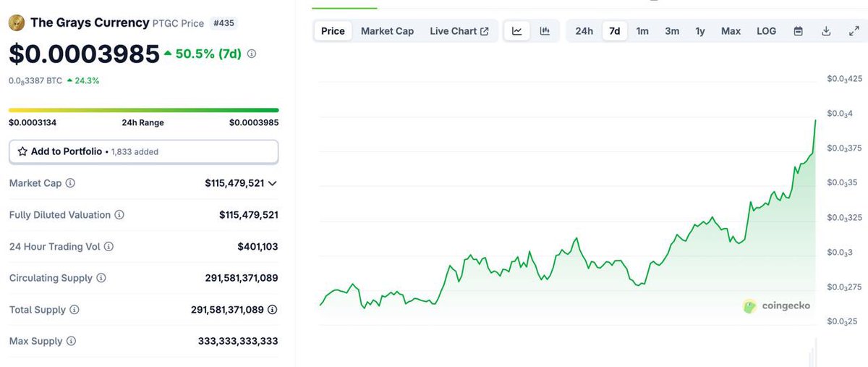Click the 24h Range progress bar
This screenshot has height=367, width=868.
(143, 110)
